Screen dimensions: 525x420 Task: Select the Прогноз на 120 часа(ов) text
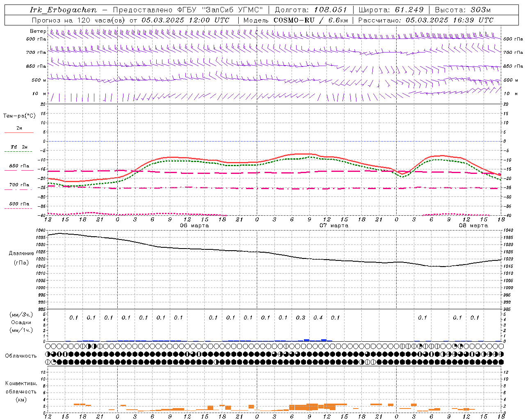coord(79,20)
